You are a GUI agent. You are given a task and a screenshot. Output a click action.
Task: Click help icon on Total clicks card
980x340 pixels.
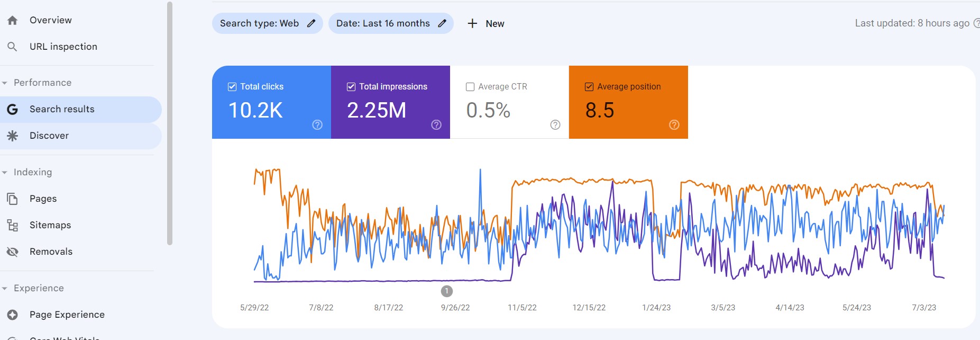click(317, 125)
